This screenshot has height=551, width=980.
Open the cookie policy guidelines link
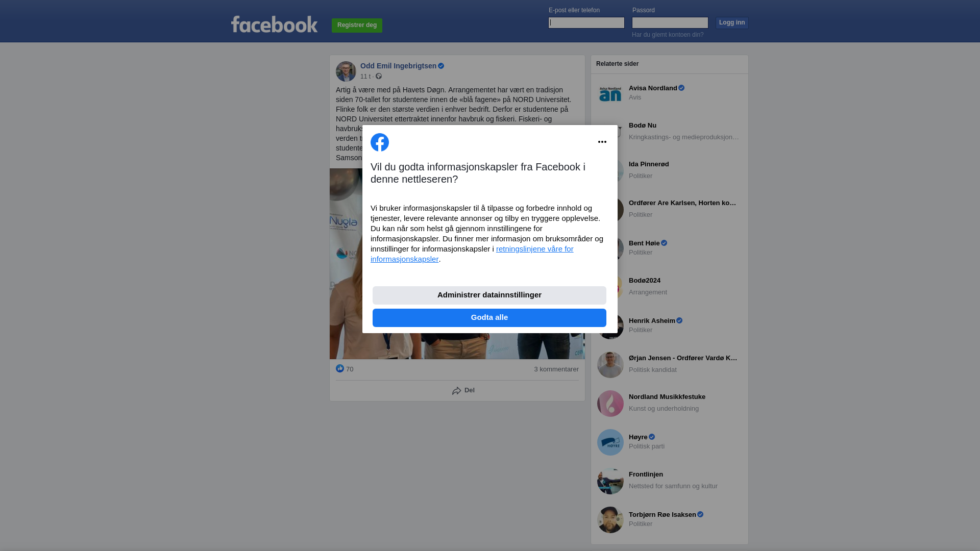pos(472,254)
